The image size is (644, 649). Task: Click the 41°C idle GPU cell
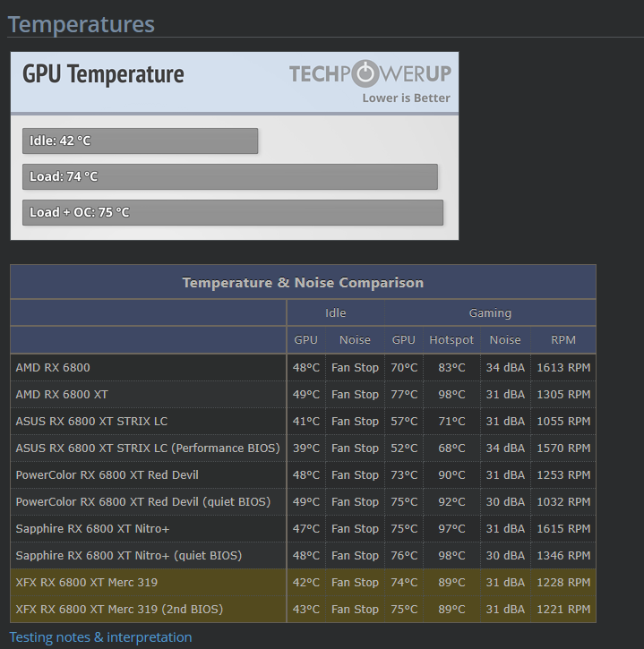(306, 422)
